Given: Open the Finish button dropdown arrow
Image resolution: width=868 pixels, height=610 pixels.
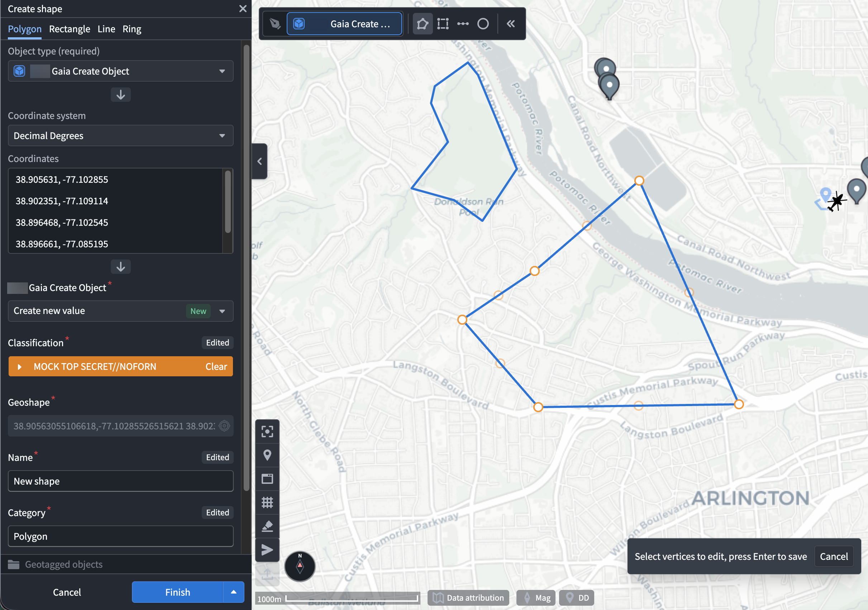Looking at the screenshot, I should pos(234,592).
